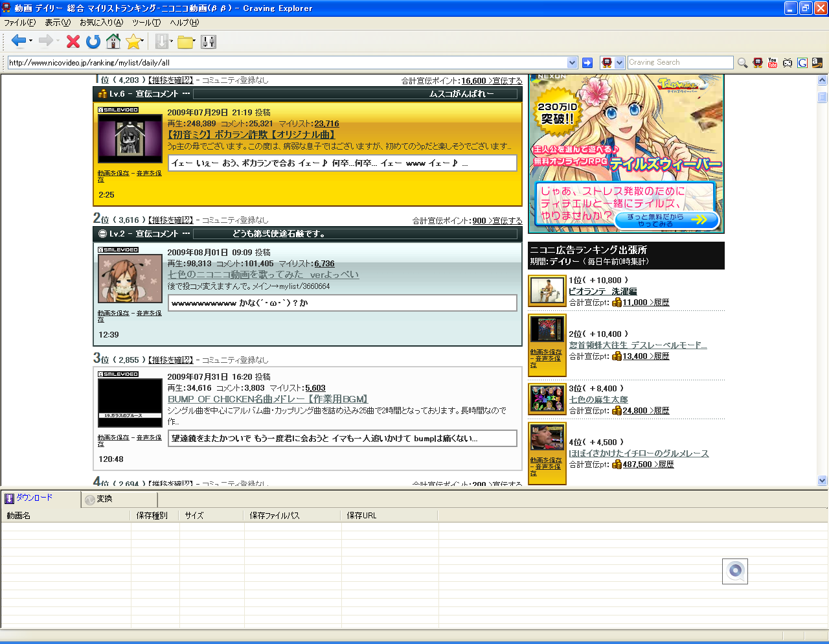Click the 900 >宣伝する promotion link
The width and height of the screenshot is (829, 644).
[497, 221]
